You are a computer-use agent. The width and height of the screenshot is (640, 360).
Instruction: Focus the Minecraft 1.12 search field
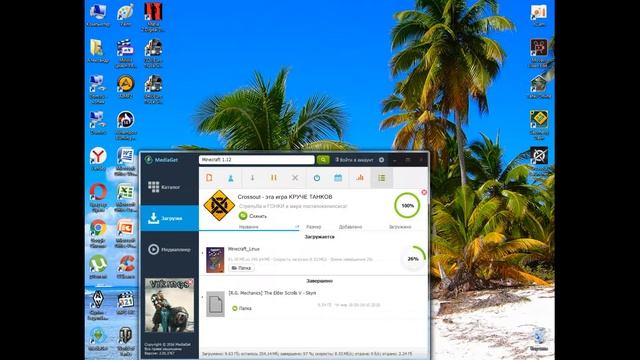(257, 160)
